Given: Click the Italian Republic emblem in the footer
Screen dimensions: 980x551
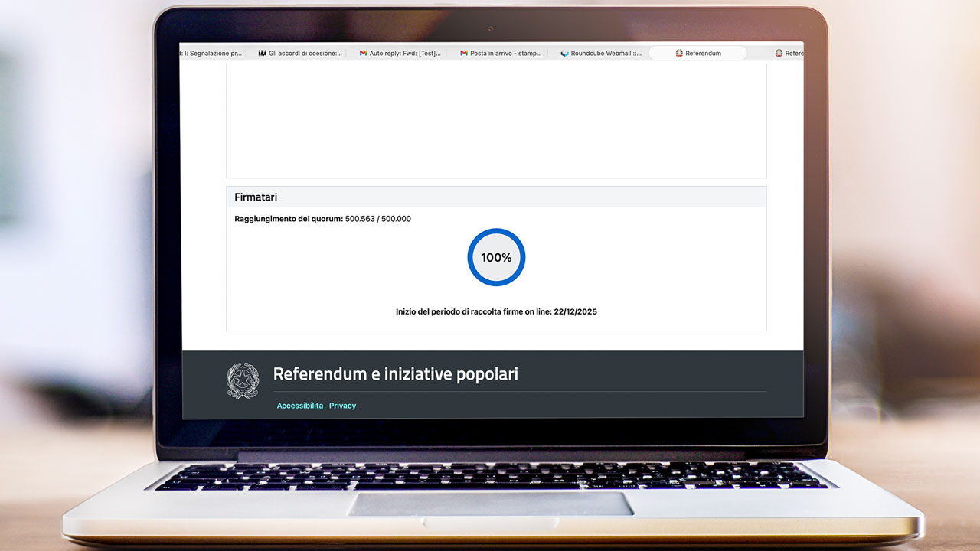Looking at the screenshot, I should [243, 380].
